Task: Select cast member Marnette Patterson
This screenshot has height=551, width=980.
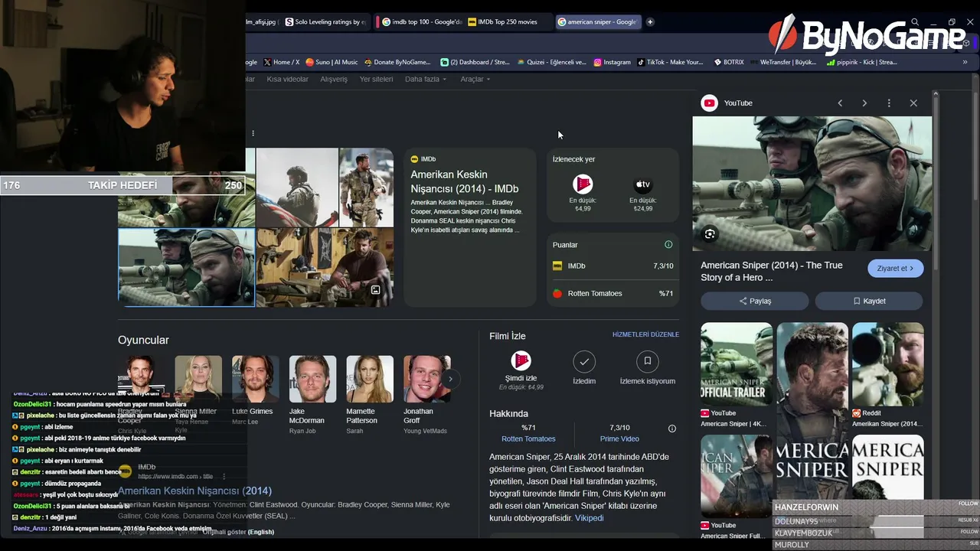Action: (370, 394)
